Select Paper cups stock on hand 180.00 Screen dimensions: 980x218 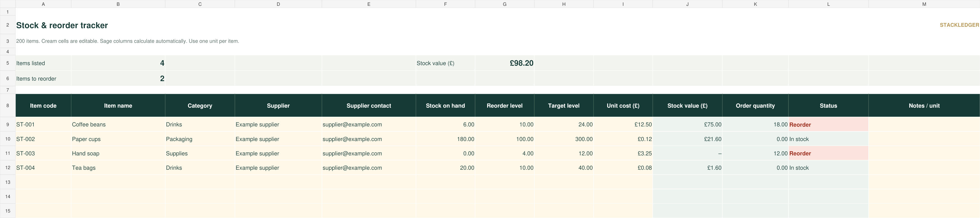[445, 139]
